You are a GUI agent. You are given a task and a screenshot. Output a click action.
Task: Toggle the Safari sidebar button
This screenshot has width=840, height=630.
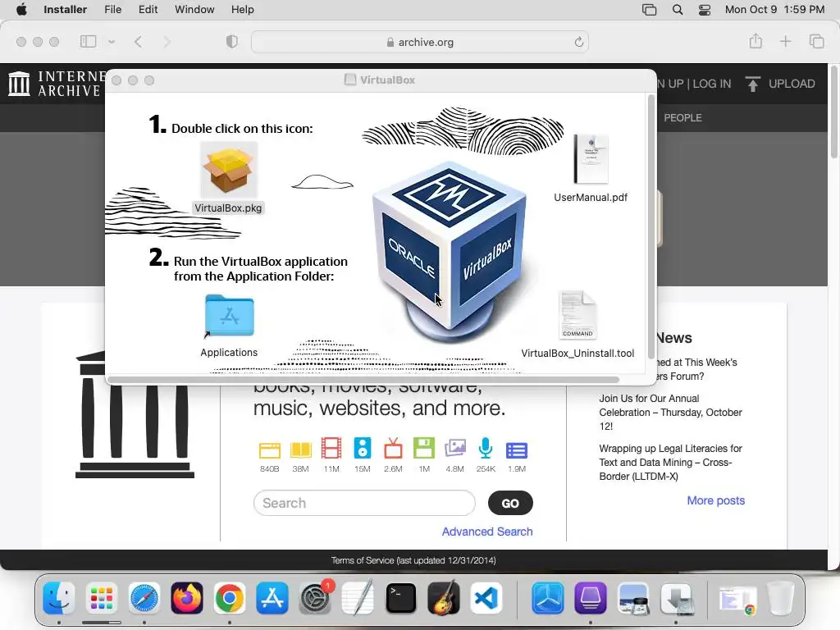tap(88, 41)
